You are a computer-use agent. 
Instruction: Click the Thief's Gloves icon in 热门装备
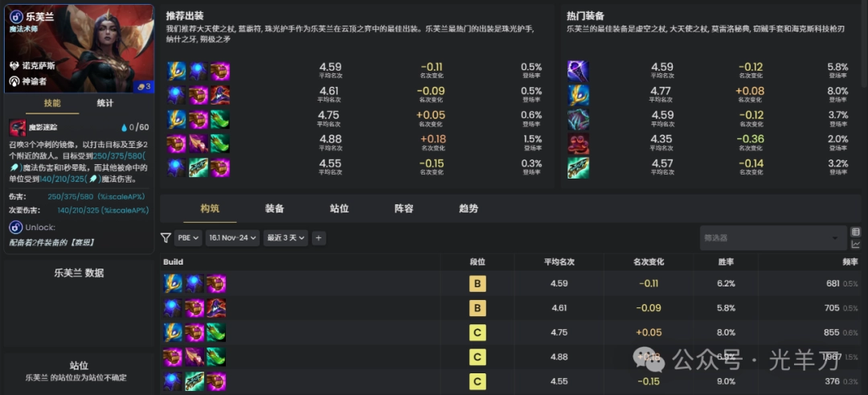[x=578, y=143]
